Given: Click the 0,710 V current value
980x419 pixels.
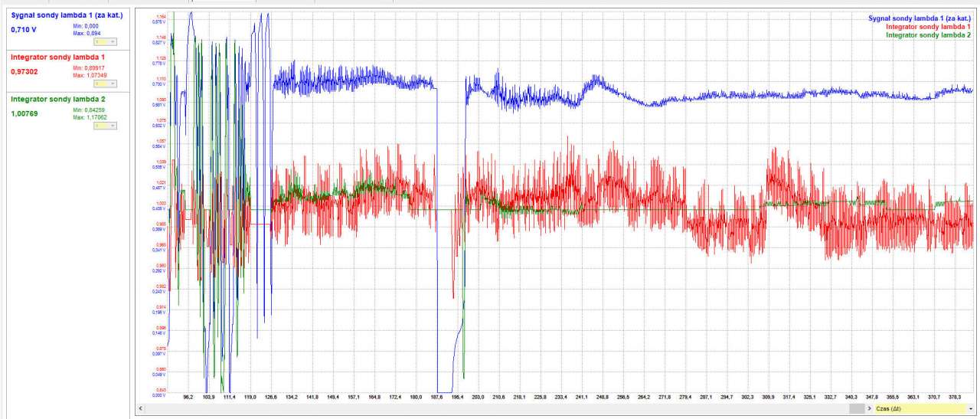Looking at the screenshot, I should [x=24, y=30].
